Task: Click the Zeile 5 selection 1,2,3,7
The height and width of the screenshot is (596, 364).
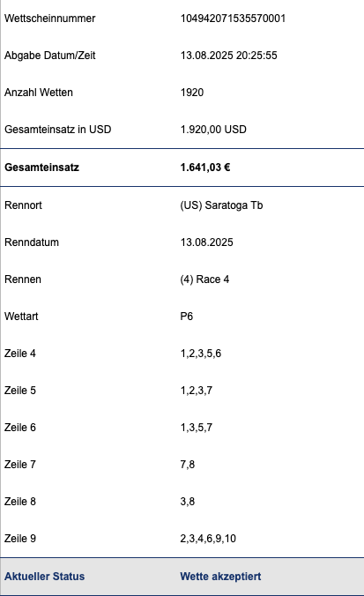Action: coord(196,391)
